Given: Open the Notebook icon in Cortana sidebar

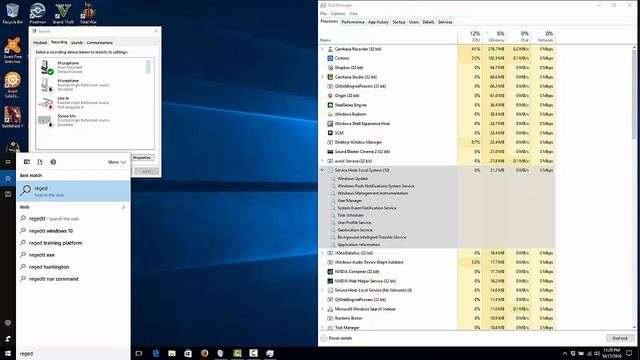Looking at the screenshot, I should click(x=8, y=194).
